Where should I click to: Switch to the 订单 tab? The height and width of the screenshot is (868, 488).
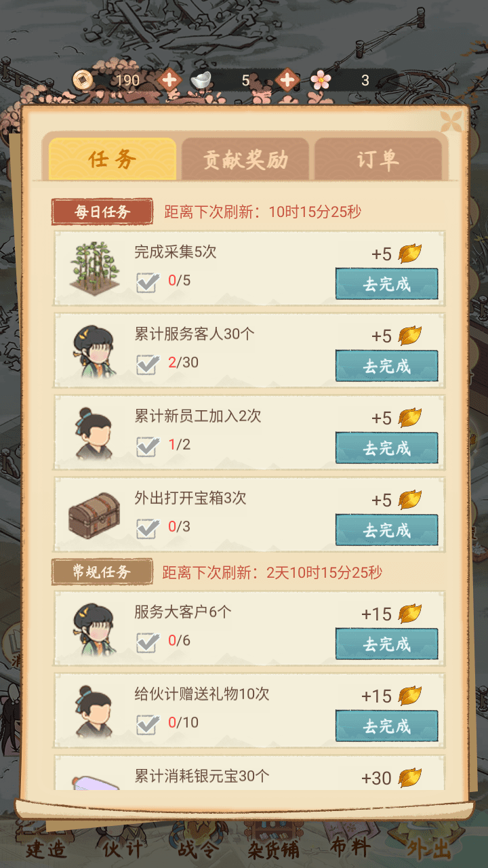coord(378,160)
